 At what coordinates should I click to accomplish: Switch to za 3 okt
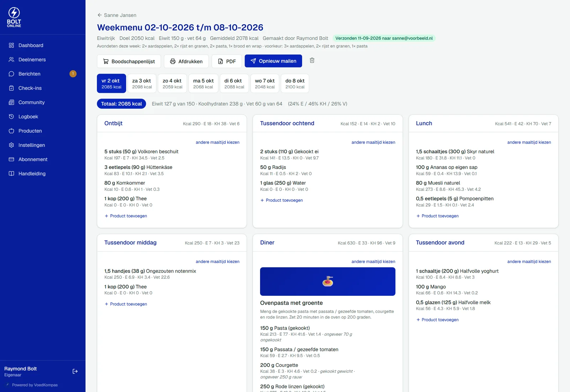click(x=142, y=83)
